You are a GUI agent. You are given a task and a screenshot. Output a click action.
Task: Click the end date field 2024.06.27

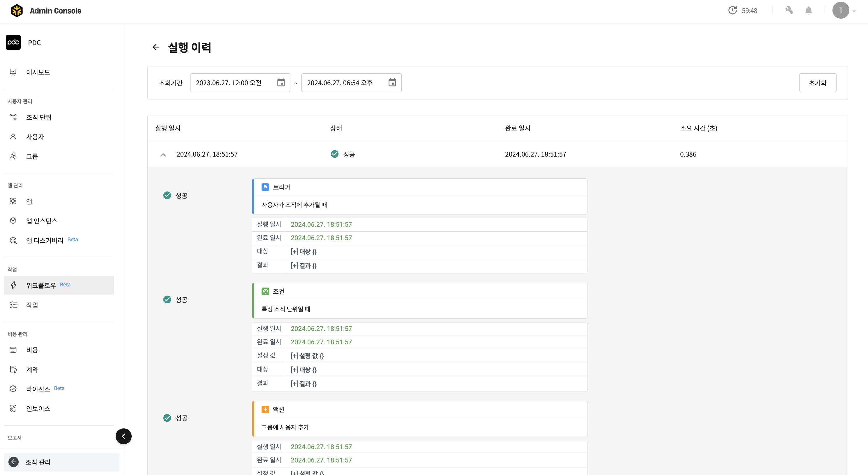(351, 83)
